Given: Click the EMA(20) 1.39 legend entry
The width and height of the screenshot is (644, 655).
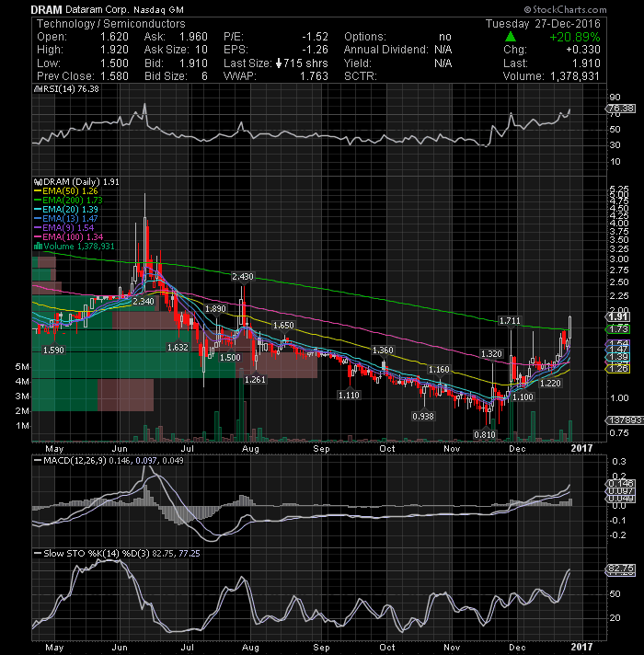Looking at the screenshot, I should click(66, 210).
